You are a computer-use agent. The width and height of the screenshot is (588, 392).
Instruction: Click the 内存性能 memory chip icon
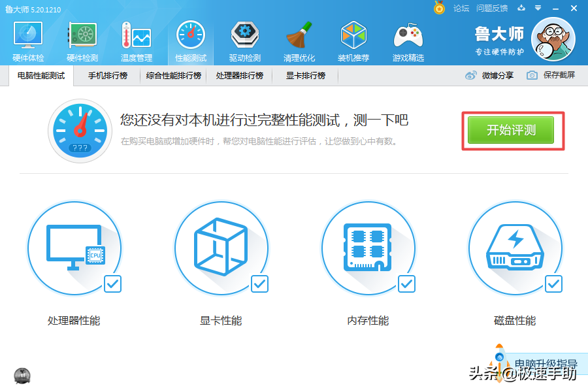tap(368, 248)
